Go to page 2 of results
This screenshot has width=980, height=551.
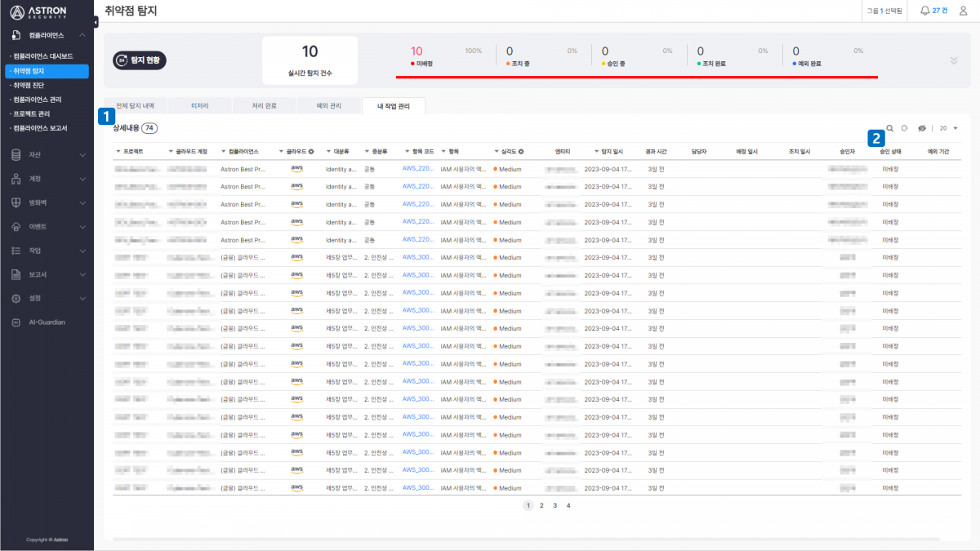tap(541, 505)
